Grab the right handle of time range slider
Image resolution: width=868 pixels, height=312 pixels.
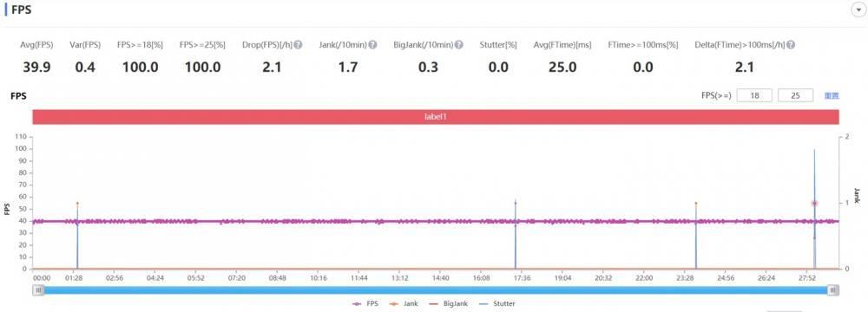pyautogui.click(x=832, y=289)
